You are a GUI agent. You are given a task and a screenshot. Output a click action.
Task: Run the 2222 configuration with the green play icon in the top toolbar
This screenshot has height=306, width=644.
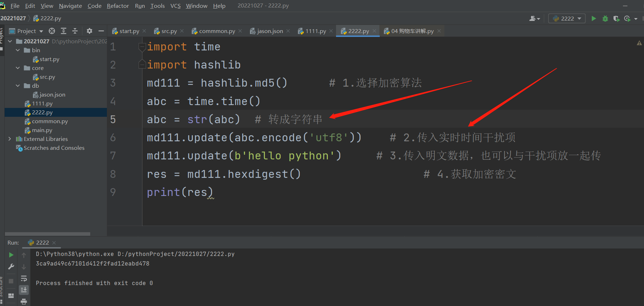594,18
